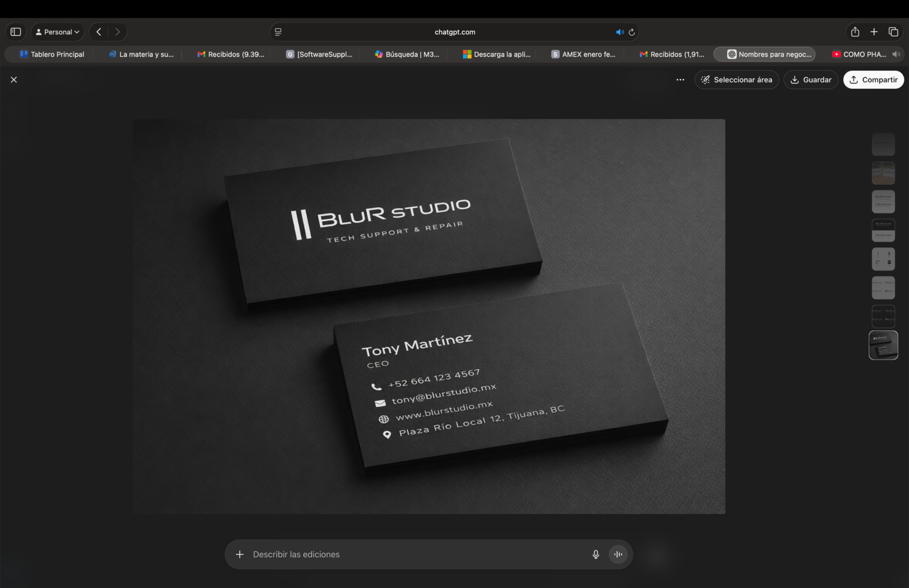Open a new tab with the plus icon

[x=874, y=32]
